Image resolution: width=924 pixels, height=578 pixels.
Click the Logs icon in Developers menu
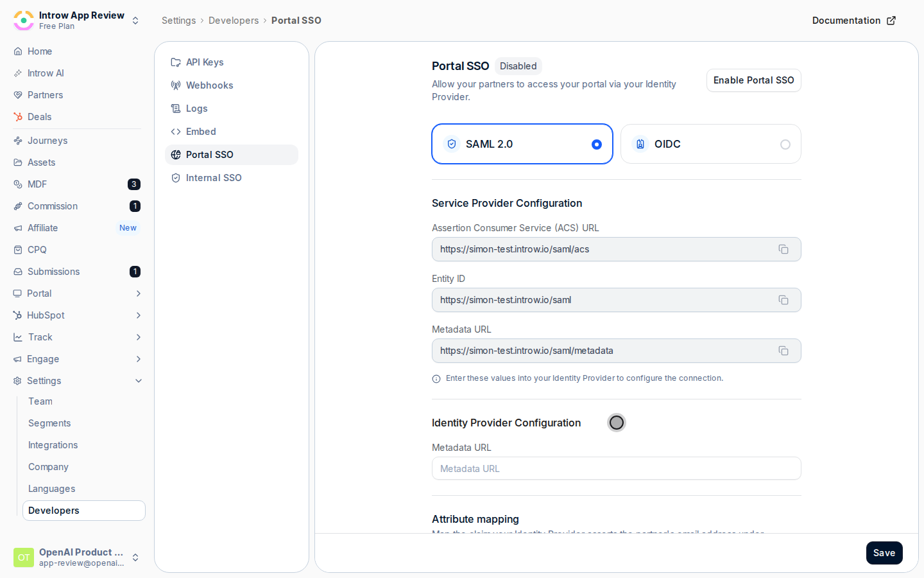coord(176,109)
